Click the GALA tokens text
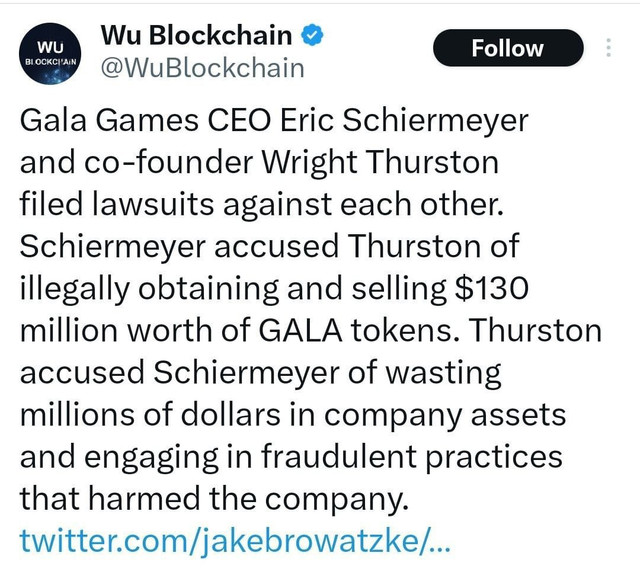Viewport: 640px width, 568px height. (x=356, y=330)
